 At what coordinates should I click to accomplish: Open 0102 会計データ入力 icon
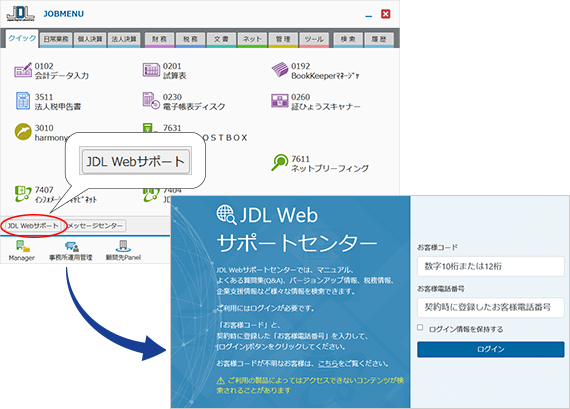[x=23, y=70]
